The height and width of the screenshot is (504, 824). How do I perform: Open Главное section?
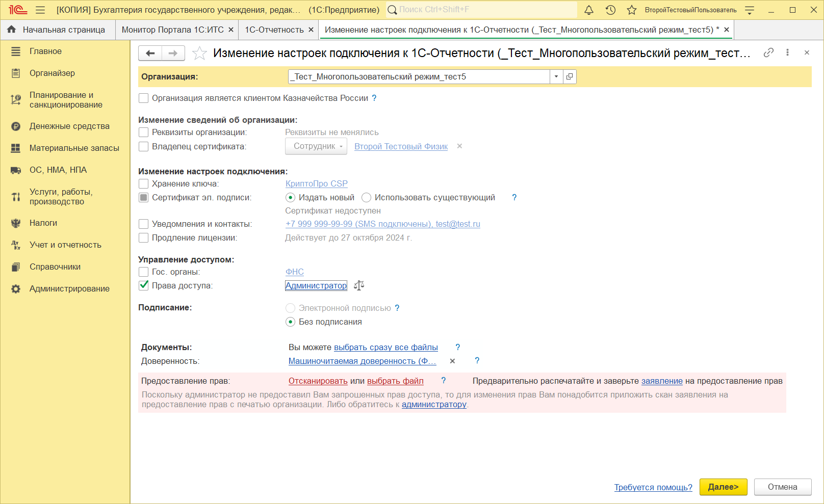point(65,51)
